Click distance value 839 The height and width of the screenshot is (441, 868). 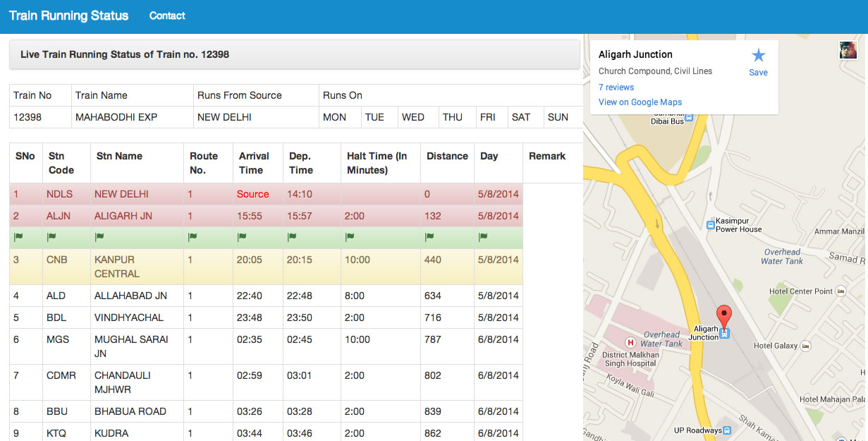[x=432, y=411]
